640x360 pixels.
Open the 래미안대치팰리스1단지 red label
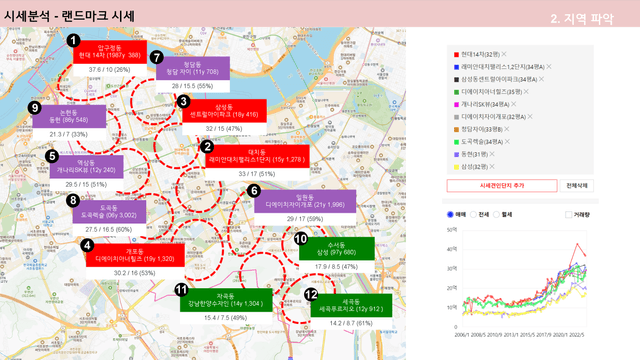257,156
